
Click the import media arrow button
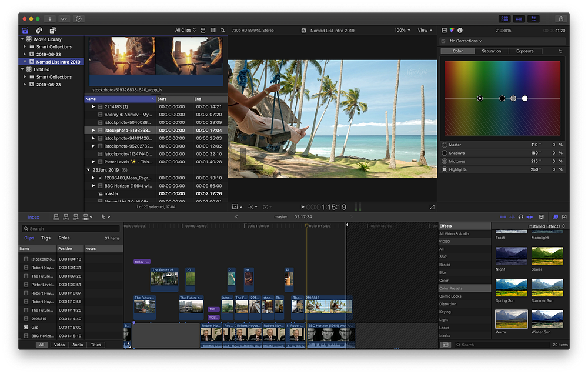pos(49,19)
